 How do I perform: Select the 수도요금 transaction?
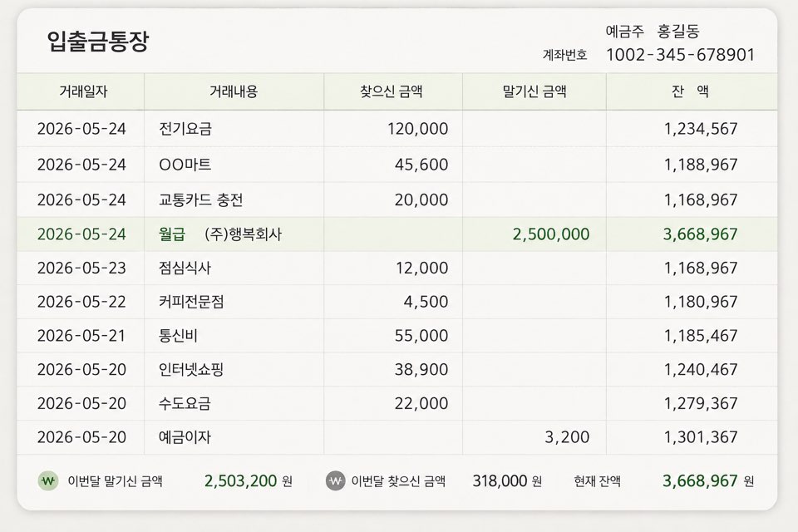click(x=397, y=403)
